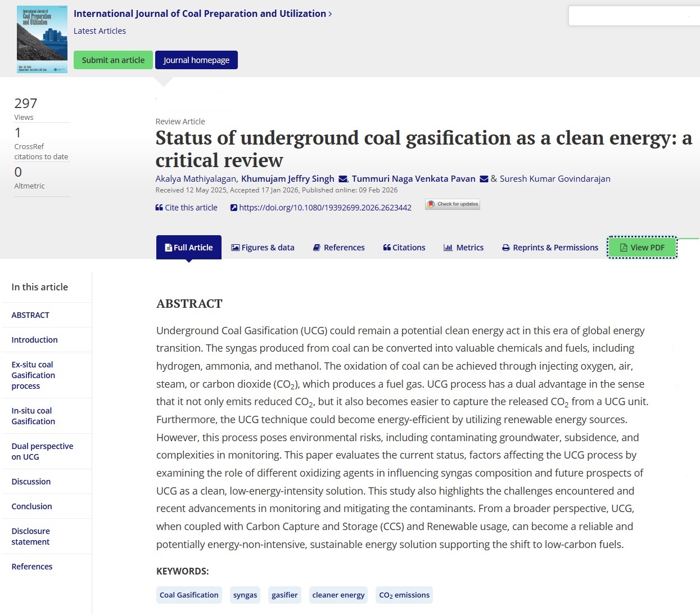700x615 pixels.
Task: Click the Coal Gasification keyword tag
Action: tap(189, 595)
